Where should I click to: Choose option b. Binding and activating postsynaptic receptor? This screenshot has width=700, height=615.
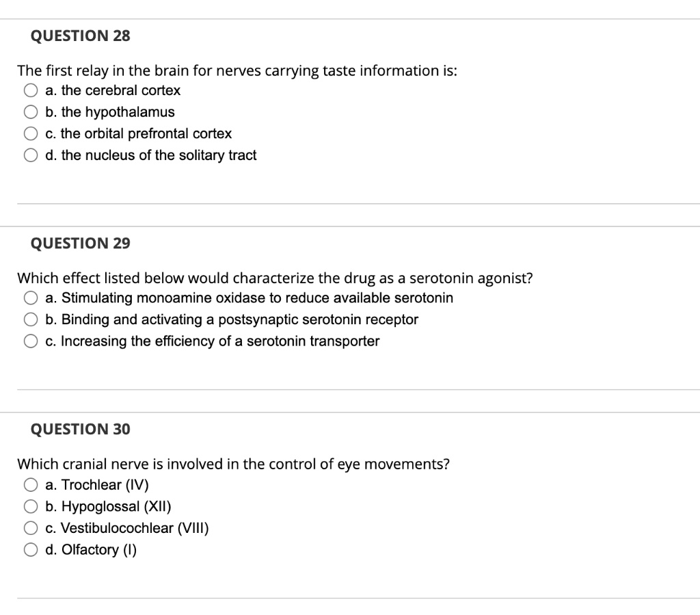pyautogui.click(x=31, y=319)
